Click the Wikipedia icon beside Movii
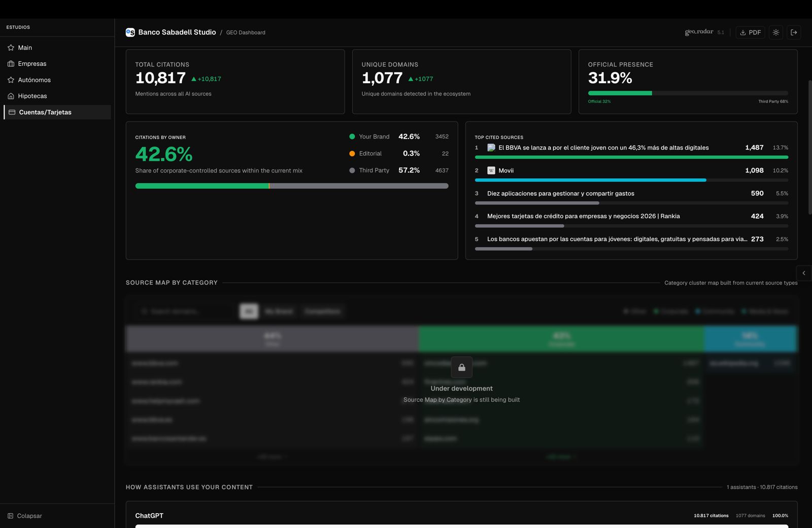 pos(491,170)
